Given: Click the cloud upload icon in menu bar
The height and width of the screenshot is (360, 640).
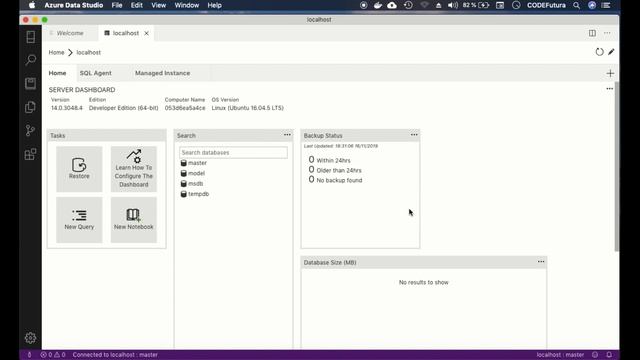Looking at the screenshot, I should tap(392, 5).
